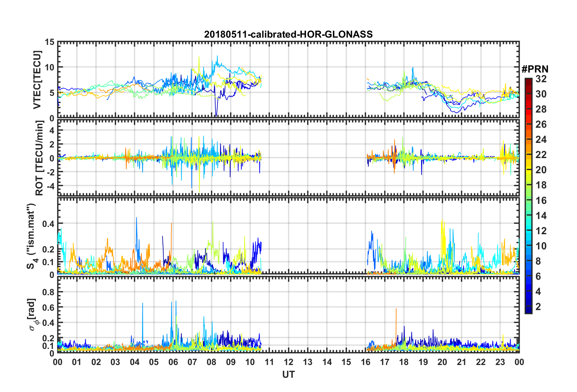Click the UT x-axis label

[x=288, y=375]
